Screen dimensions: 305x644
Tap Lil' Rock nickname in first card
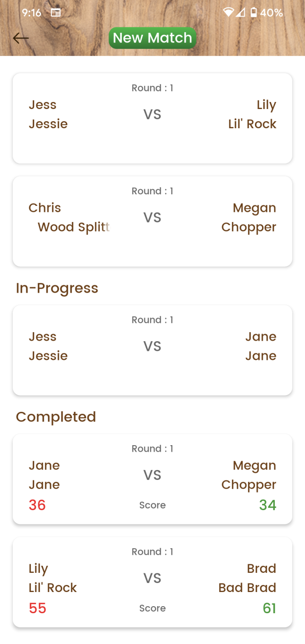[252, 124]
